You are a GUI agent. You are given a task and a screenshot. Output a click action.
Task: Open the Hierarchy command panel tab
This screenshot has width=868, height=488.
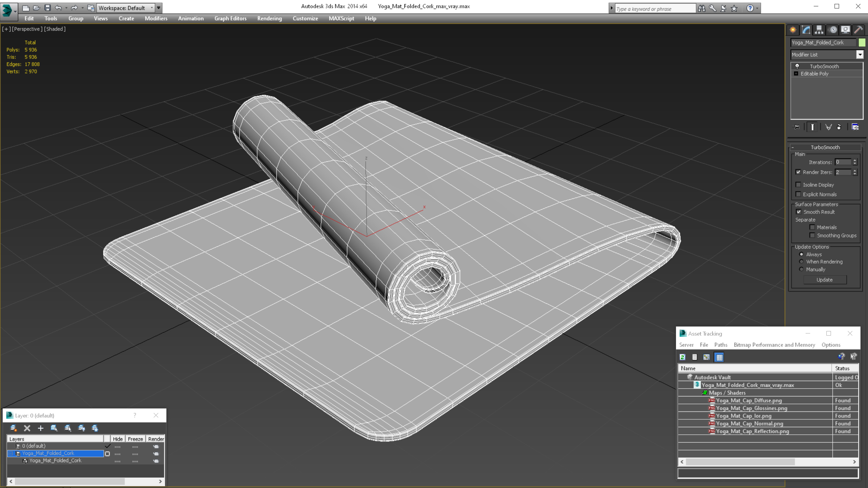click(819, 30)
